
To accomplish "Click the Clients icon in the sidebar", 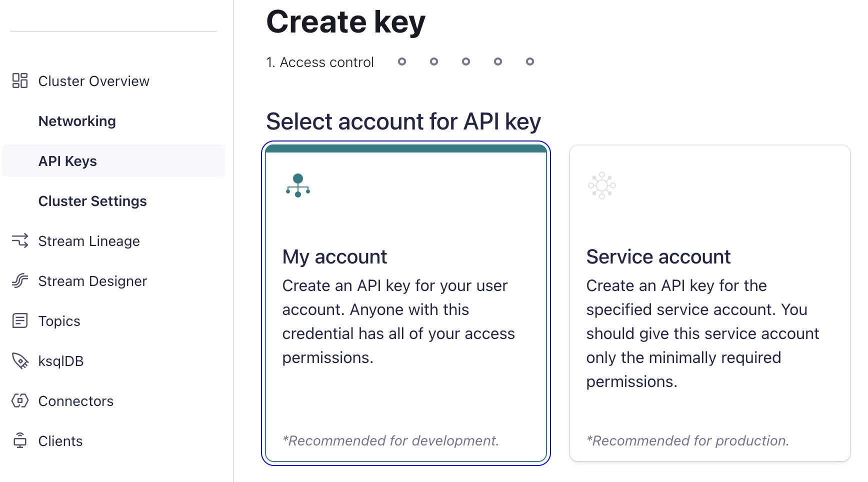I will pos(20,441).
